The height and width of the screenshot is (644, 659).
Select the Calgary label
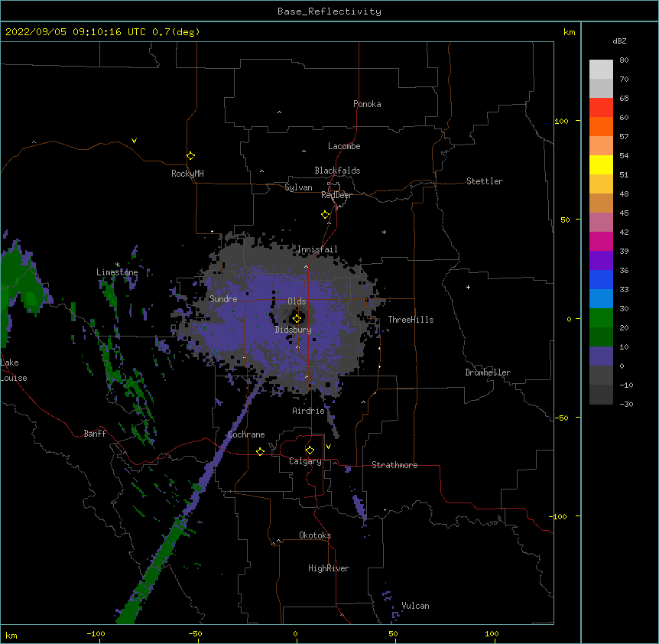click(x=305, y=461)
